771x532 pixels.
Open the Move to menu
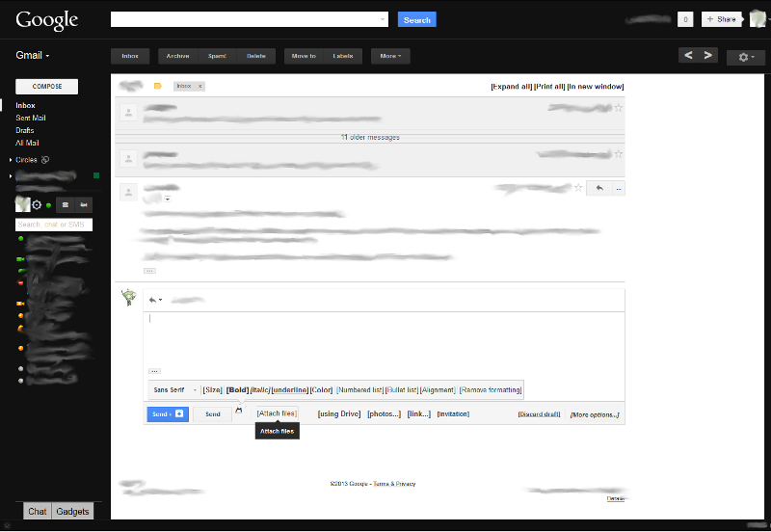[304, 56]
